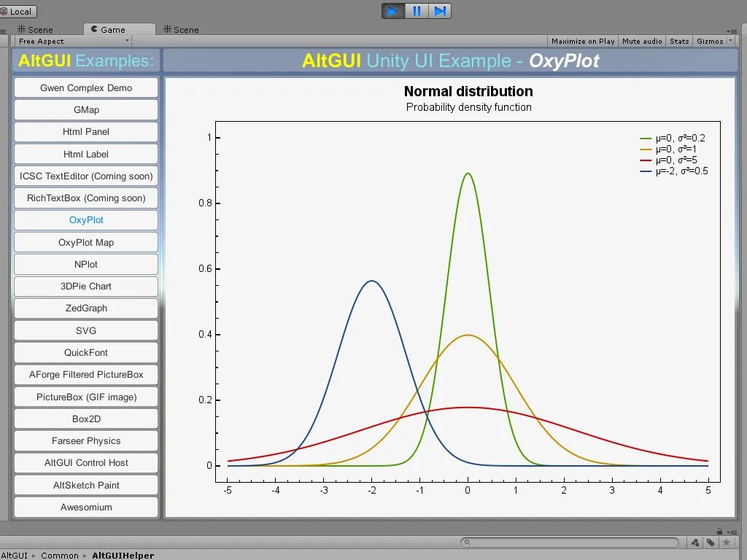The height and width of the screenshot is (560, 747).
Task: Open the QuickFont example
Action: (x=86, y=352)
